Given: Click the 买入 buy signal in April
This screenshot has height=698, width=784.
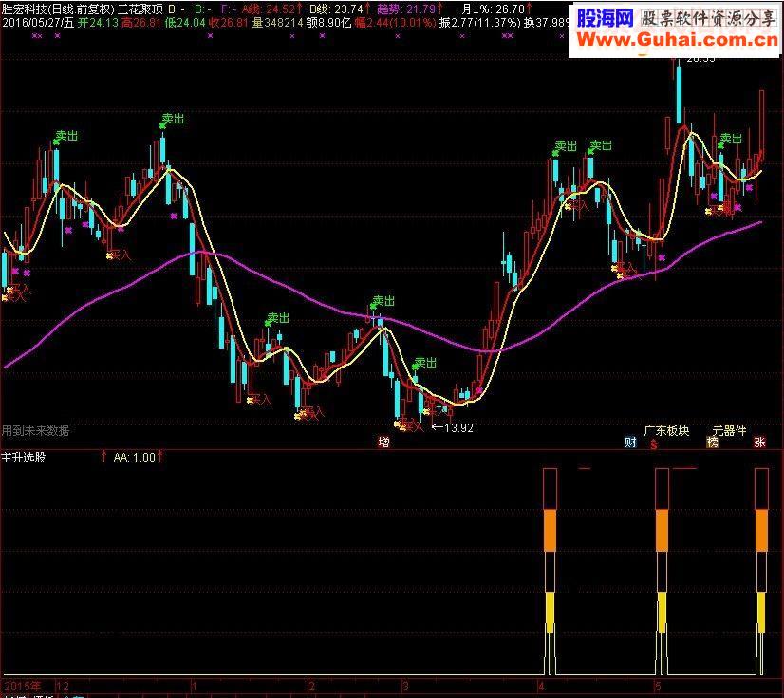Looking at the screenshot, I should pos(578,204).
